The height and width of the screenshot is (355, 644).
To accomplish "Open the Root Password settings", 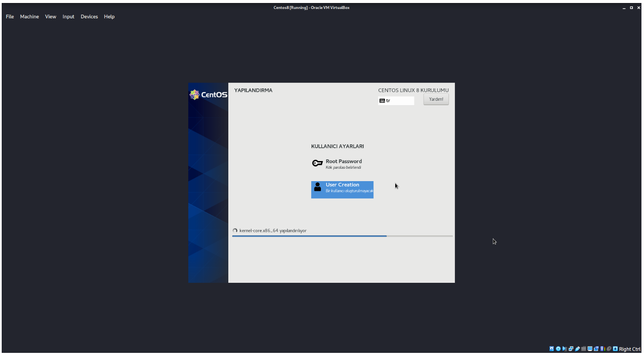I will coord(338,164).
